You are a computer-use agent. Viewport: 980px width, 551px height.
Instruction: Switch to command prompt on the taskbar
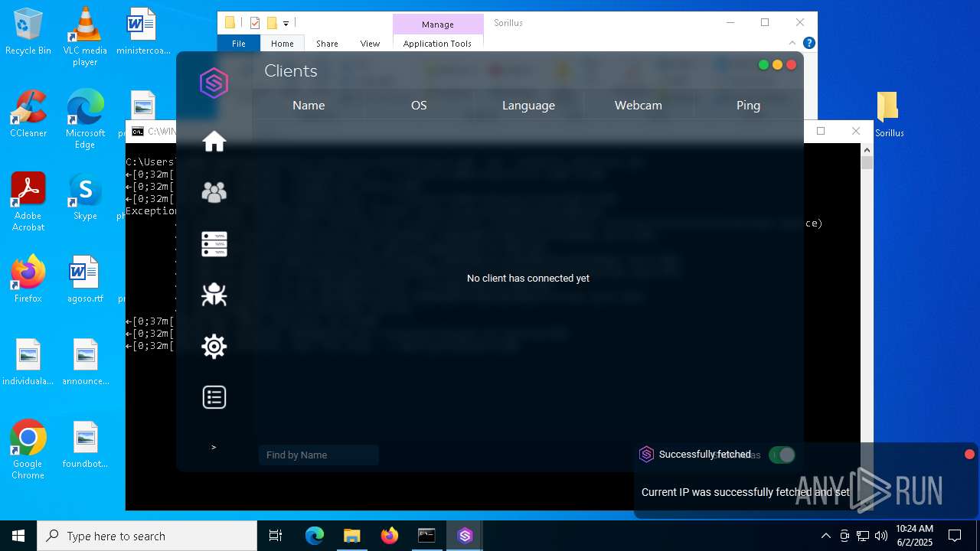(426, 536)
